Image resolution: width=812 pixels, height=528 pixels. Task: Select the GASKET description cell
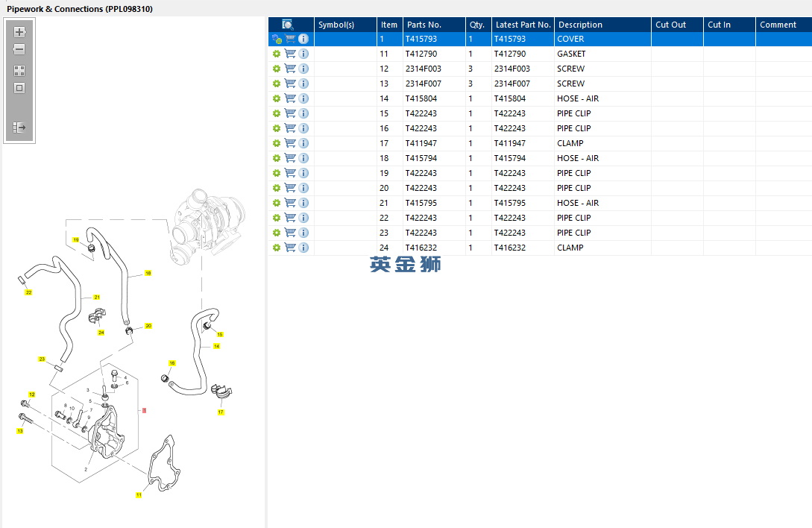(x=602, y=54)
